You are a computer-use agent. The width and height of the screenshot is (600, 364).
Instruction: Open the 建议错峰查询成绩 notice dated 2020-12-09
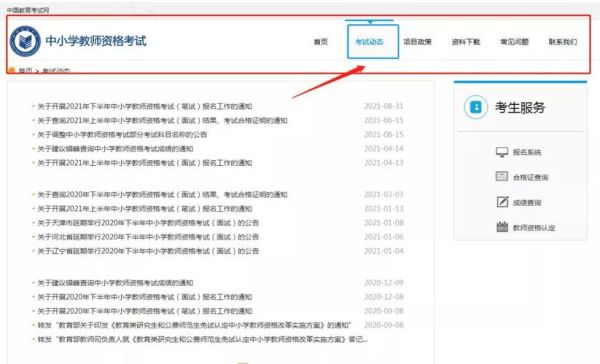[115, 283]
